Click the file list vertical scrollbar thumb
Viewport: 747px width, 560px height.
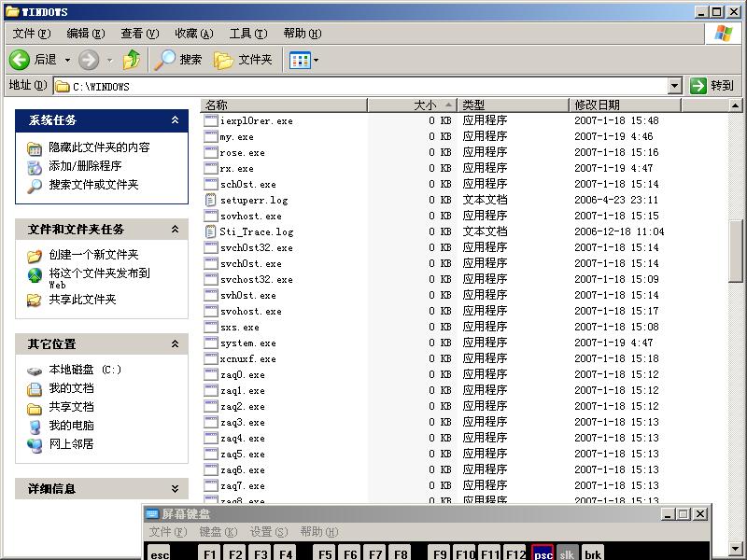click(735, 250)
